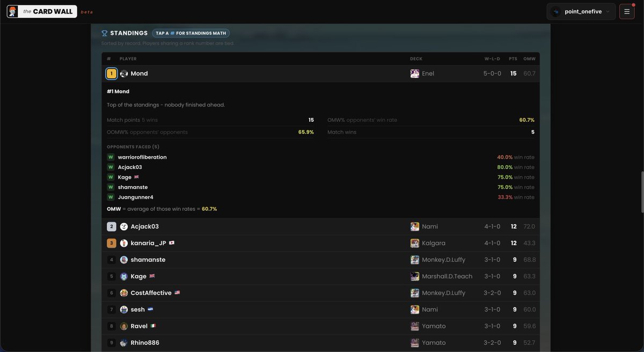Click Acjack03's smiley avatar in standings row
644x352 pixels.
point(124,226)
